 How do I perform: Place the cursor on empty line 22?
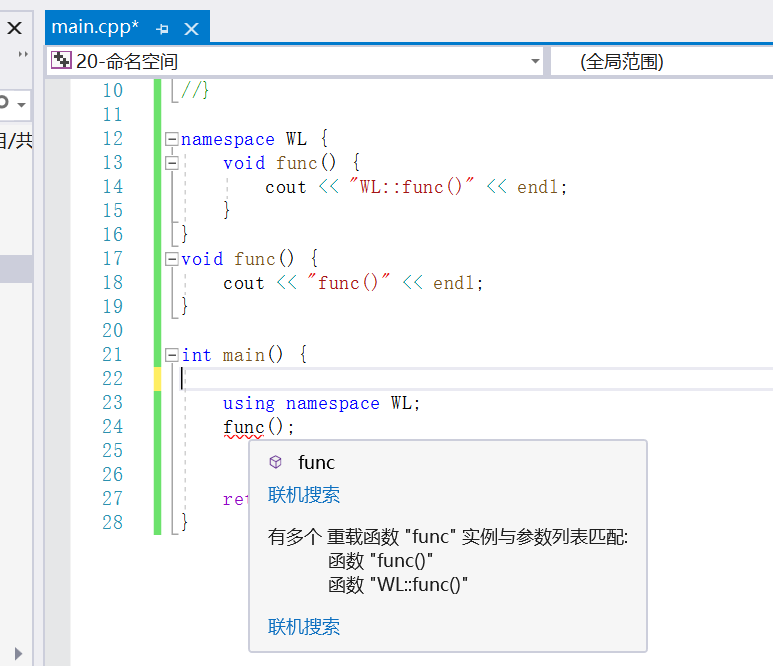(x=477, y=379)
